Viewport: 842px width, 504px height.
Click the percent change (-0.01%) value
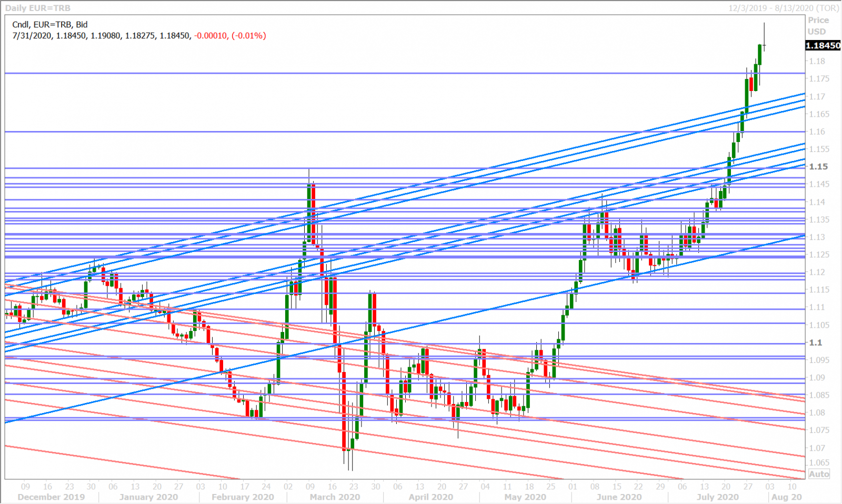click(x=249, y=36)
